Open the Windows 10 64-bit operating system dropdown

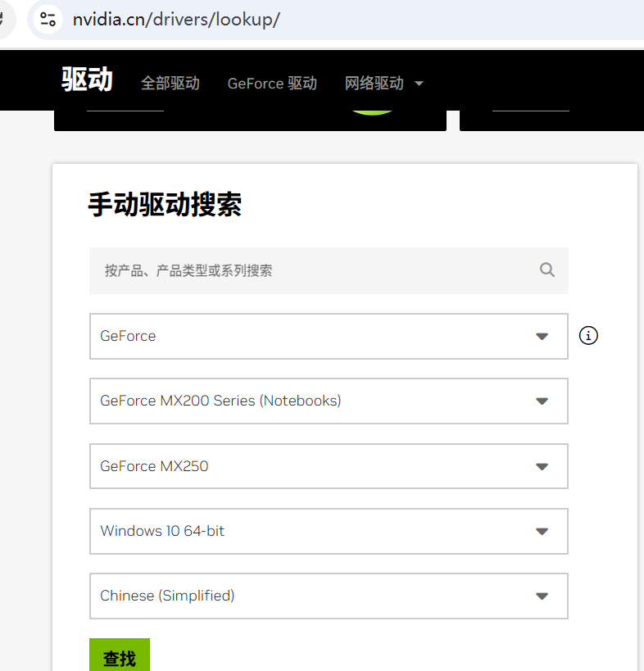pos(329,531)
